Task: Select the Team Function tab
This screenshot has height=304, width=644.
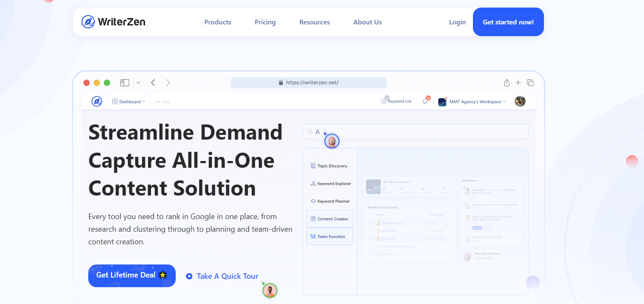Action: [x=330, y=236]
